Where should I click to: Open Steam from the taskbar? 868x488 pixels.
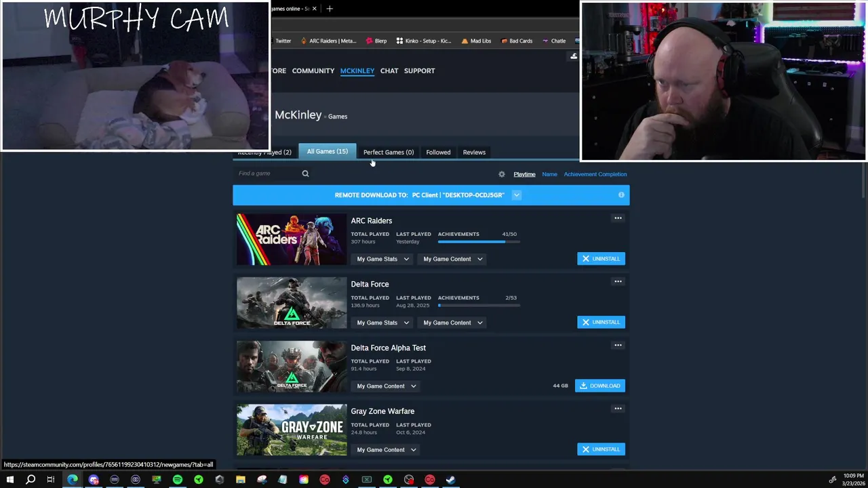point(450,480)
